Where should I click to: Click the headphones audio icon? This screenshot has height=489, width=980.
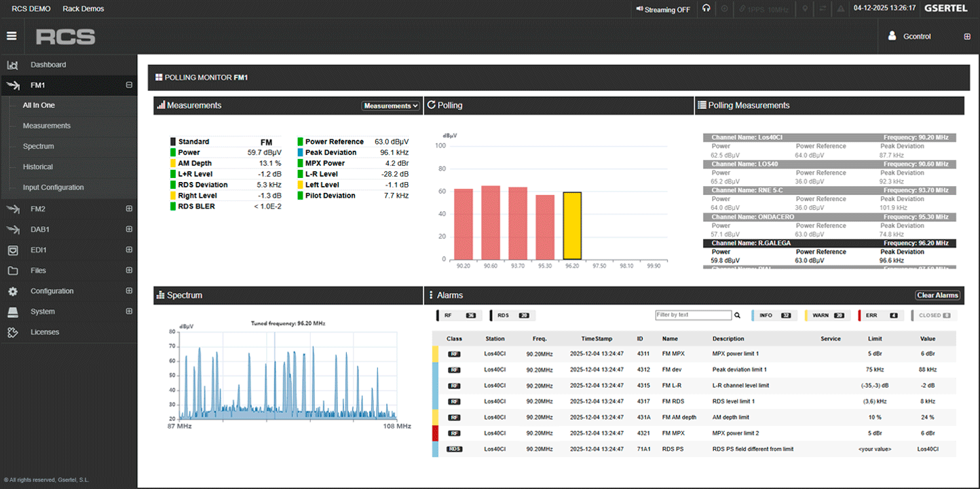706,9
